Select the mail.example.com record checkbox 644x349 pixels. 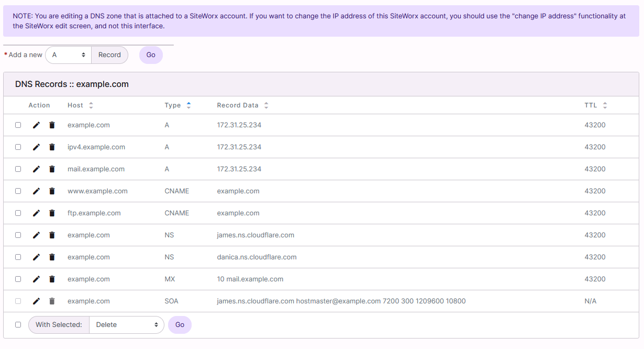18,169
